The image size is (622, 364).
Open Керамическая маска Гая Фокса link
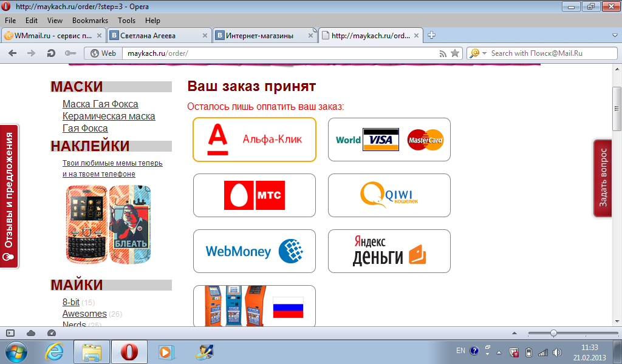(108, 122)
